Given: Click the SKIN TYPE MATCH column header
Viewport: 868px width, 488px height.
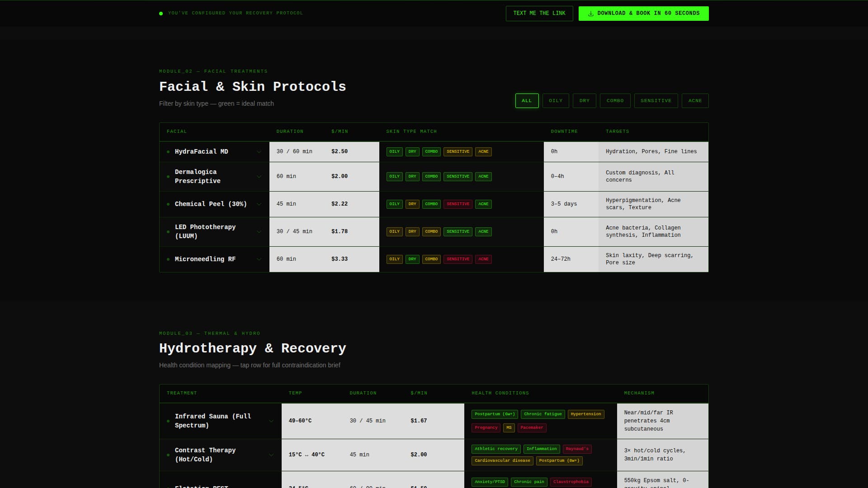Looking at the screenshot, I should point(411,131).
